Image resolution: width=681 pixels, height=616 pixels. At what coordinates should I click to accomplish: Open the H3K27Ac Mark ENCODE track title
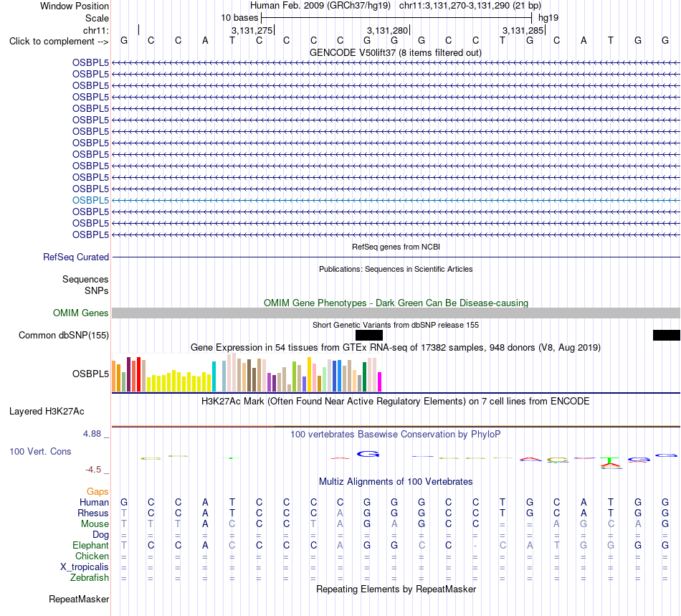pyautogui.click(x=396, y=401)
